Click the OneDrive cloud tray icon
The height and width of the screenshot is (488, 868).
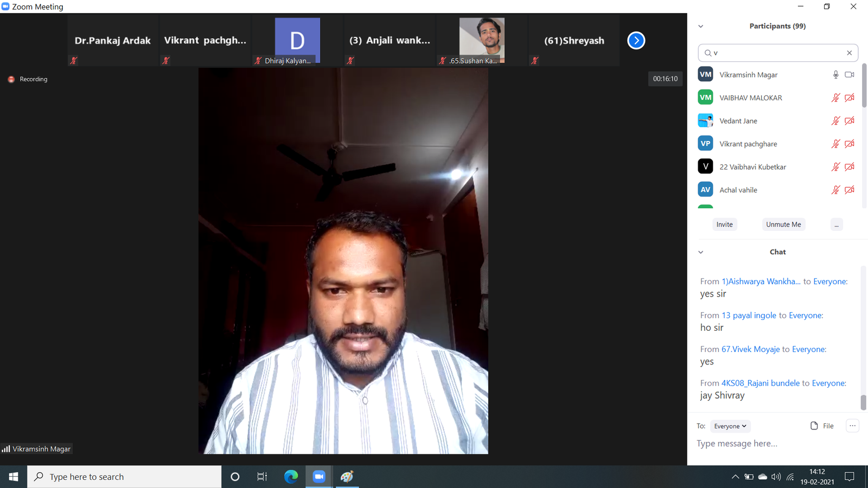762,477
